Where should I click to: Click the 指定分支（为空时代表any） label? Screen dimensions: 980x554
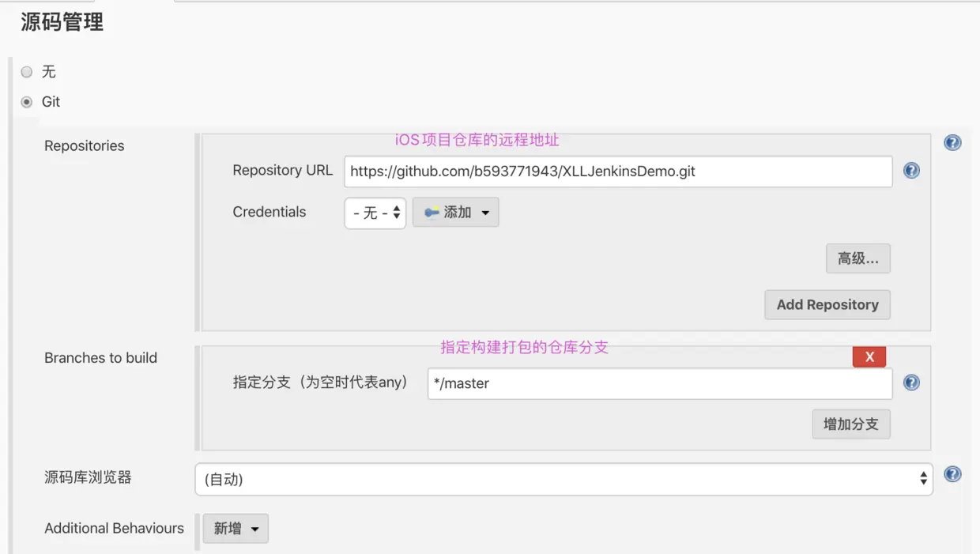click(x=322, y=383)
